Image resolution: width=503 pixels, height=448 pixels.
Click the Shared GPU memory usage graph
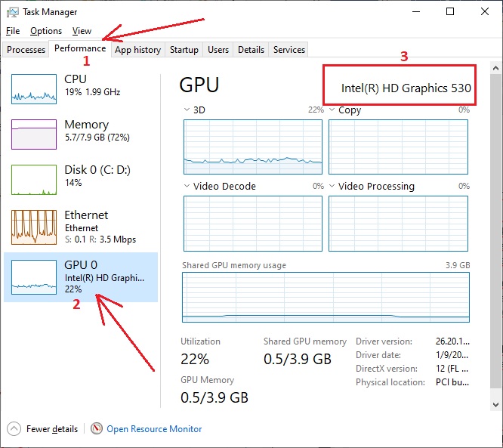[x=326, y=297]
